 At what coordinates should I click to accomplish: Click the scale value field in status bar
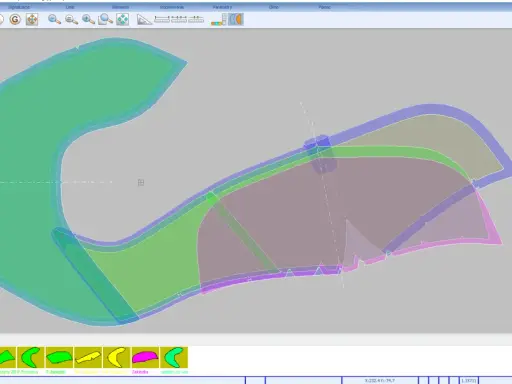[x=469, y=380]
